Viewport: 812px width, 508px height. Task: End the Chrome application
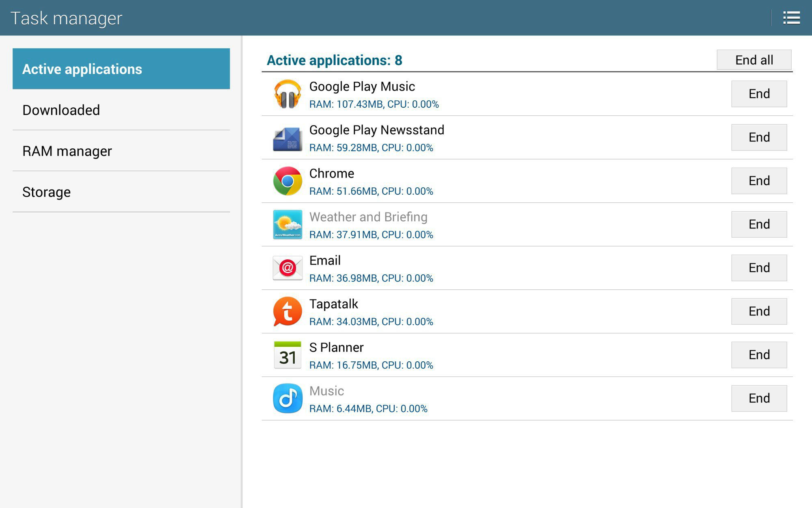tap(759, 181)
